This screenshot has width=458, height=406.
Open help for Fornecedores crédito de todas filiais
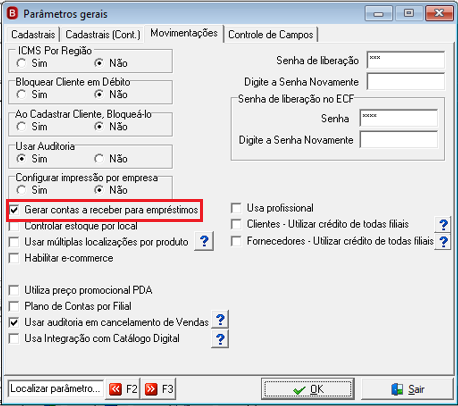tap(443, 241)
